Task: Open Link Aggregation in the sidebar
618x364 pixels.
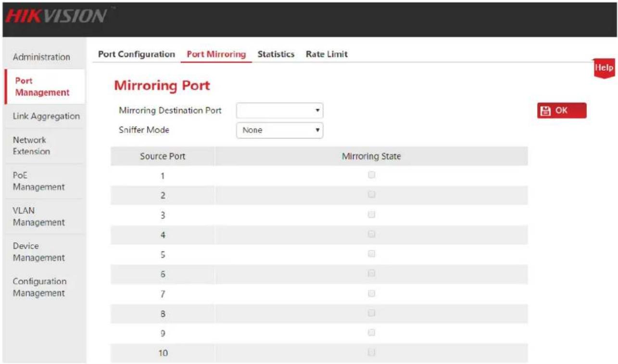Action: tap(46, 116)
